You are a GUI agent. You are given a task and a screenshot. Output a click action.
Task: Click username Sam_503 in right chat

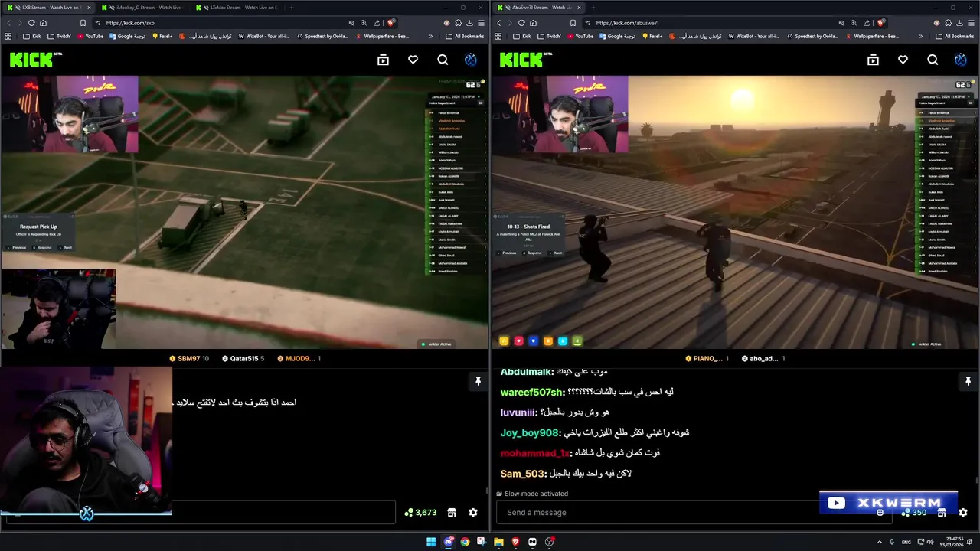coord(522,473)
